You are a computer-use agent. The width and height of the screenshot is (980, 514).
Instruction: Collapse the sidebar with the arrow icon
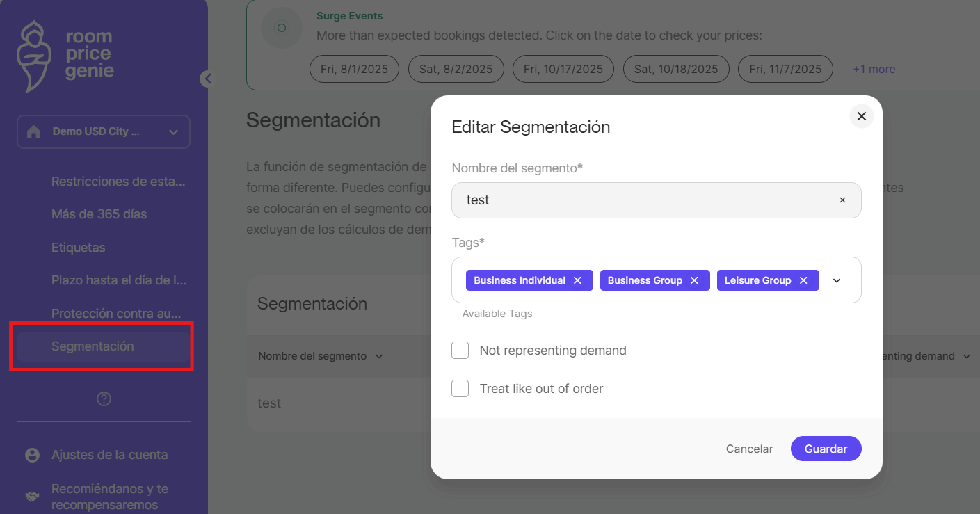pyautogui.click(x=207, y=79)
